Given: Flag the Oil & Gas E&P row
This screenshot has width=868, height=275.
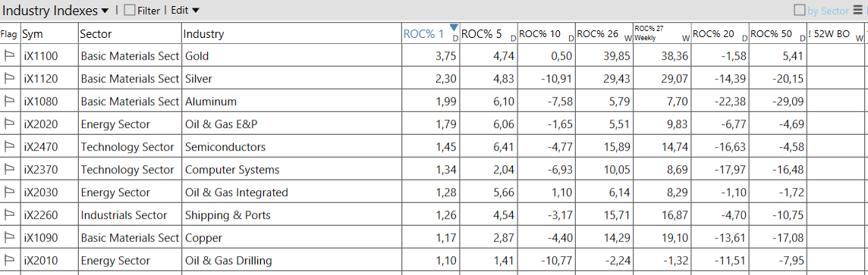Looking at the screenshot, I should 9,123.
